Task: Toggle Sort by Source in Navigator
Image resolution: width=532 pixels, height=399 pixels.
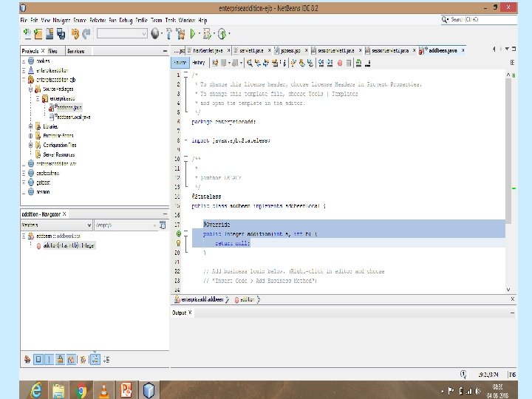Action: click(x=106, y=359)
